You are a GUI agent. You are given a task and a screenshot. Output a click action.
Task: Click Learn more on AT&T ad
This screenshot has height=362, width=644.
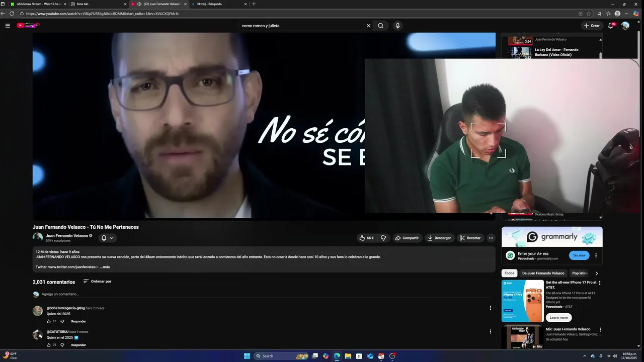pyautogui.click(x=558, y=318)
